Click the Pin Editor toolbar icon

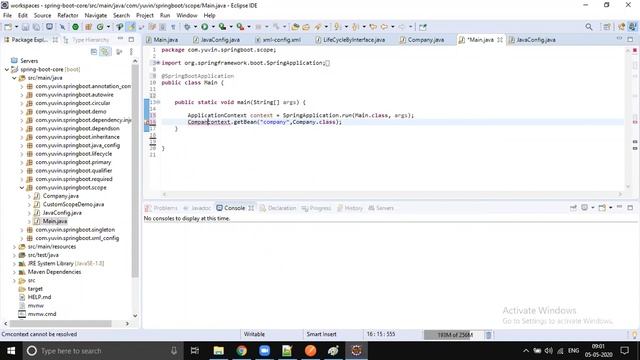coord(423,27)
